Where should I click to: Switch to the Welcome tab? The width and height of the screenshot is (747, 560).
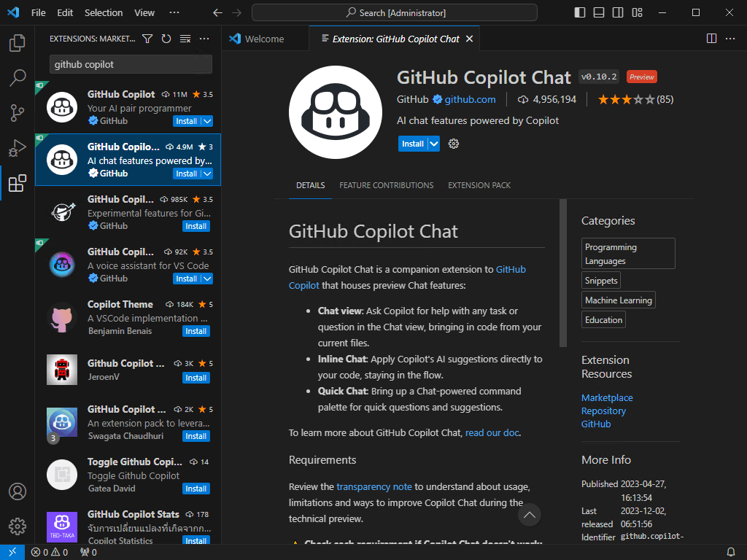265,39
